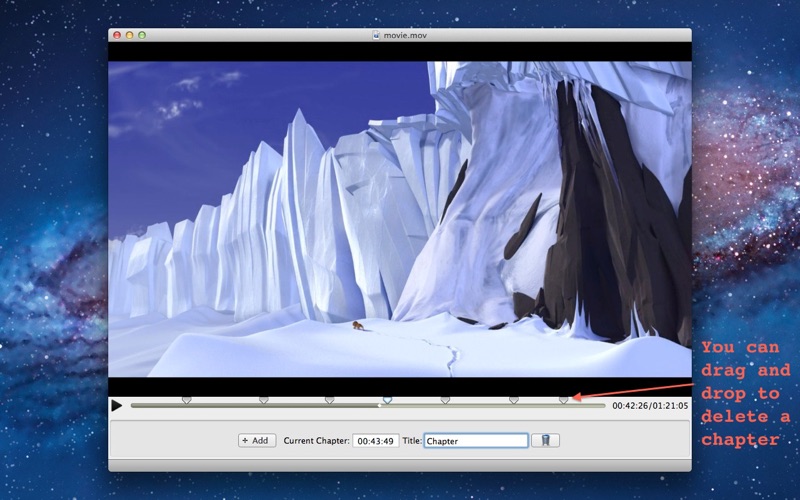Select the second chapter marker on timeline

264,401
